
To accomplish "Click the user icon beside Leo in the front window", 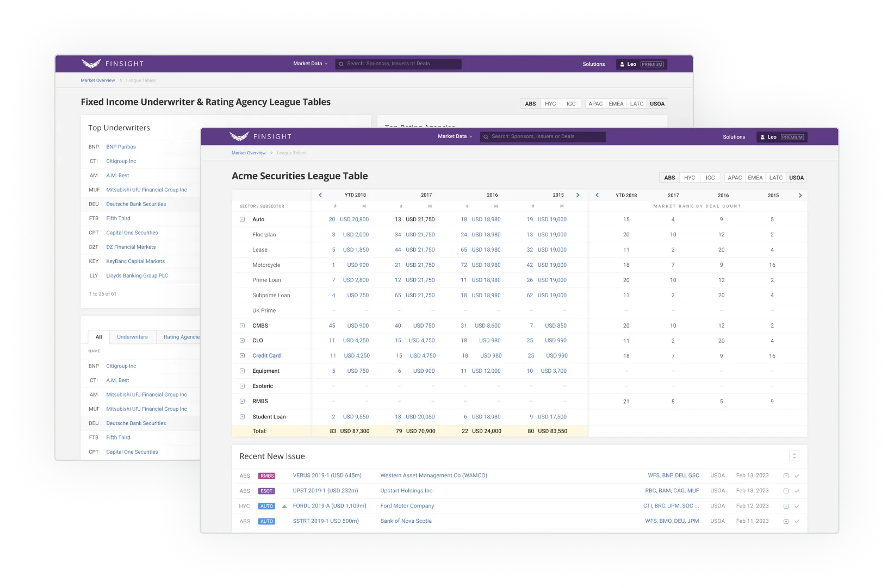I will pos(763,137).
